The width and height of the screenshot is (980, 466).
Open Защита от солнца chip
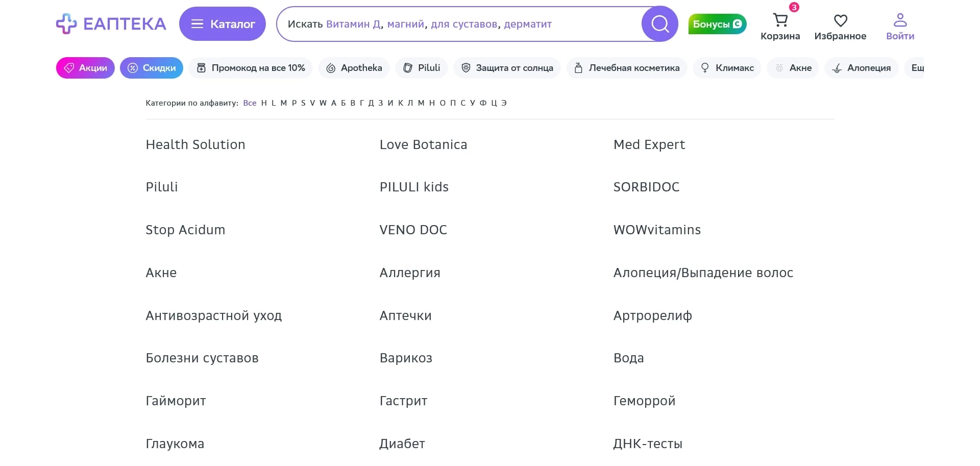tap(507, 68)
